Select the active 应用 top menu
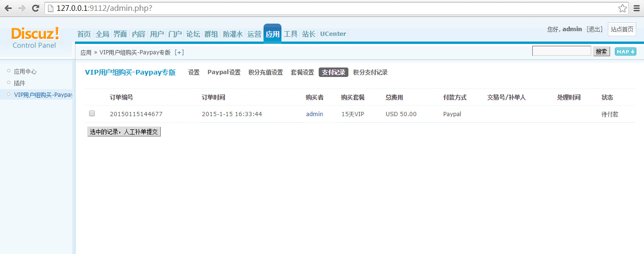The width and height of the screenshot is (644, 254). [272, 34]
